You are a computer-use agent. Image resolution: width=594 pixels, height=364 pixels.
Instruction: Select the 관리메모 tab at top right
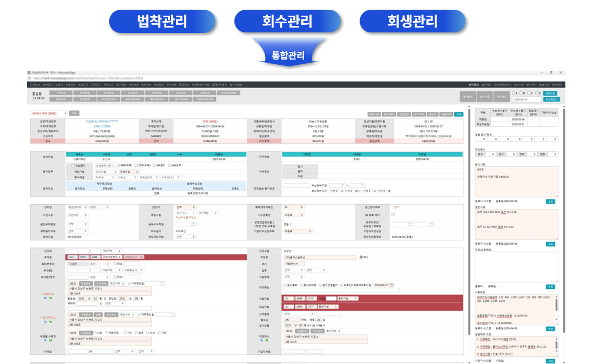[x=501, y=95]
